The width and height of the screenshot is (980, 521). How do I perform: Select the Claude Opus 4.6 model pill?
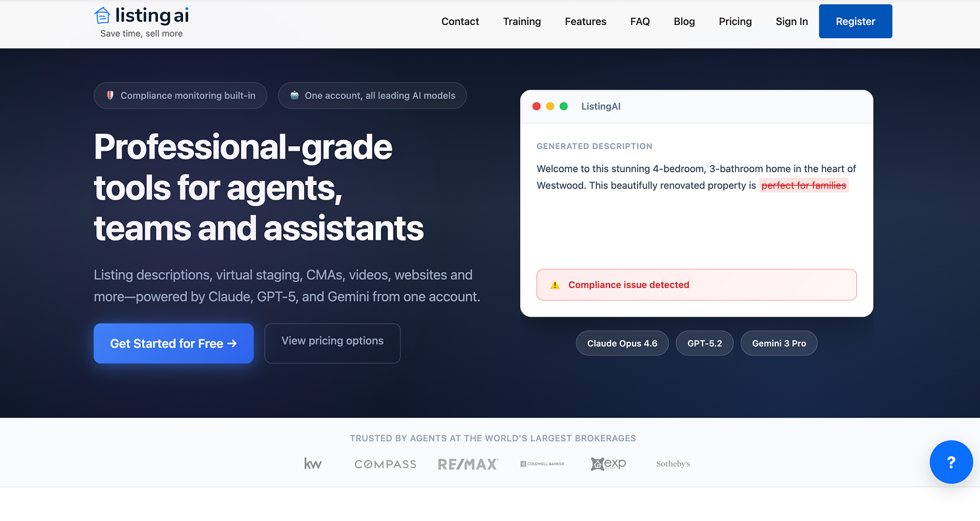(623, 343)
